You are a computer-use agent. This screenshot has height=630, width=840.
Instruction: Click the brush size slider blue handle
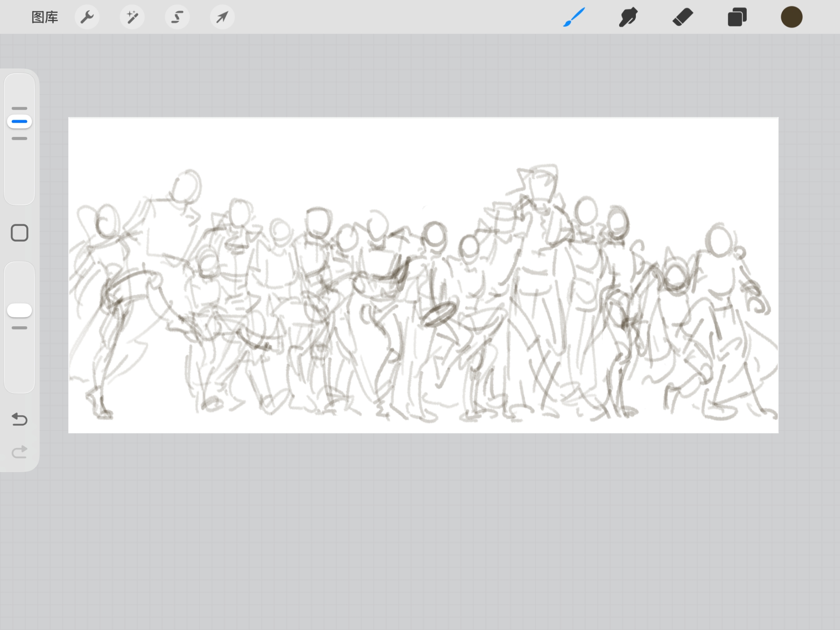pyautogui.click(x=19, y=122)
